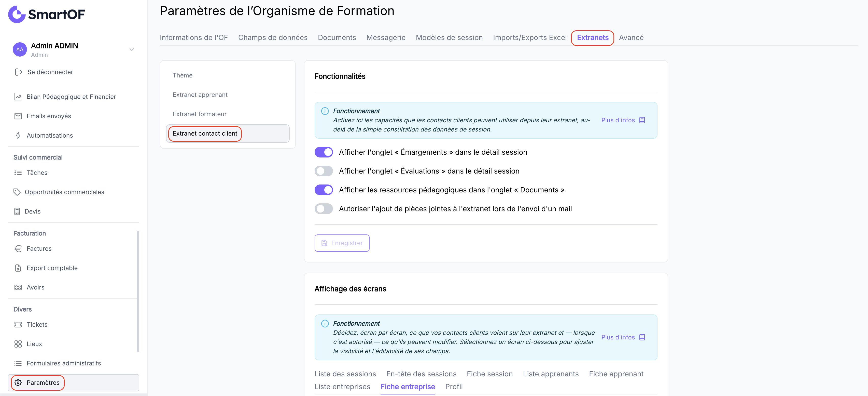
Task: Click document icon beside Affichage Plus d'infos
Action: (642, 337)
